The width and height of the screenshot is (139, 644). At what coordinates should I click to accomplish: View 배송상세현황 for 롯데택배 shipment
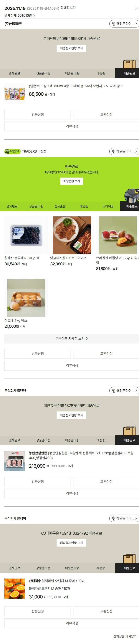(x=71, y=48)
